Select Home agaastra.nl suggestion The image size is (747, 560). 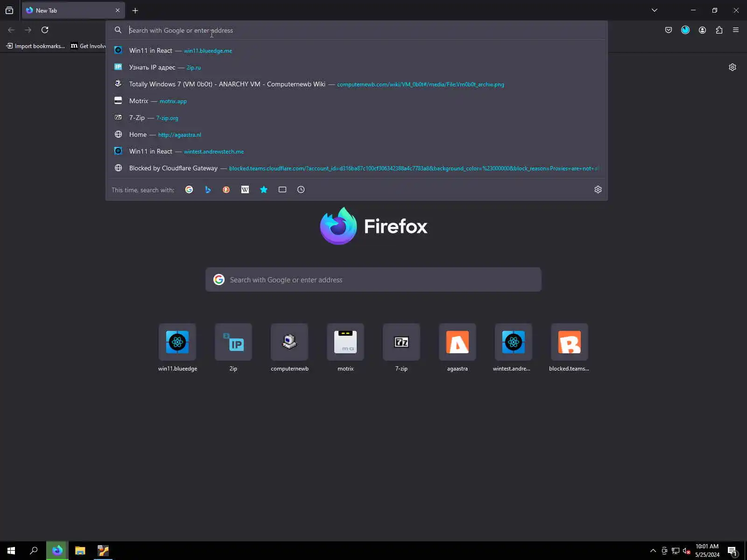pos(357,134)
